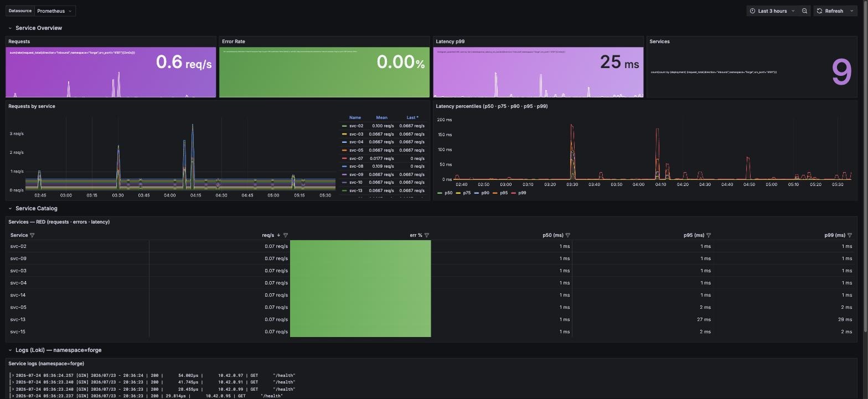This screenshot has height=399, width=868.
Task: Click svc-05 orange legend color swatch
Action: click(344, 151)
